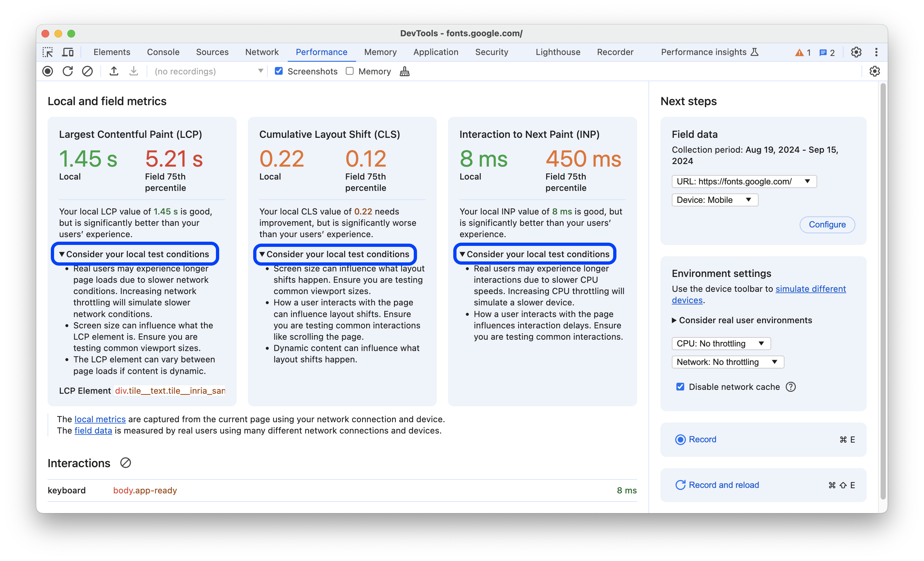
Task: Switch to the Lighthouse tab
Action: click(558, 51)
